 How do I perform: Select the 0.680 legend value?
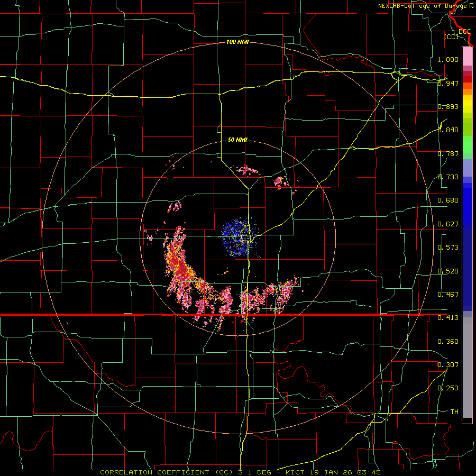pyautogui.click(x=448, y=200)
